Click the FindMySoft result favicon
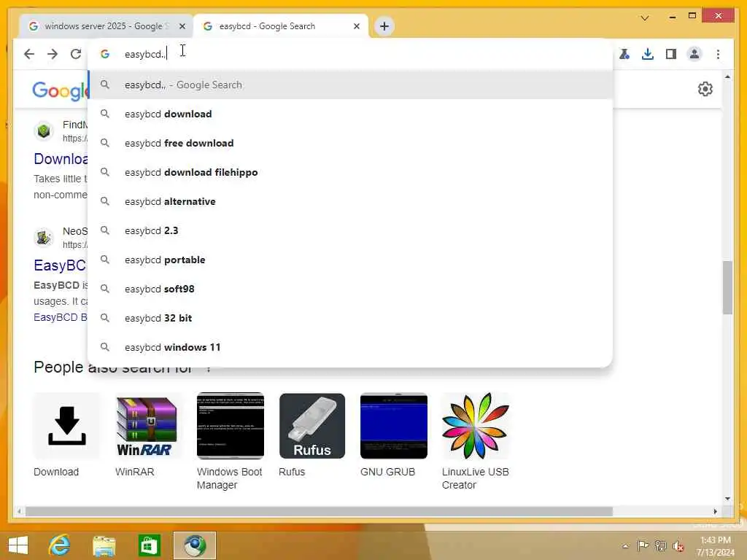747x560 pixels. point(44,131)
